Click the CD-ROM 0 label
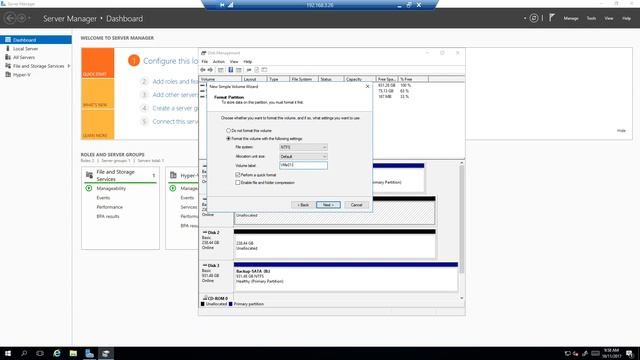The width and height of the screenshot is (640, 360). (218, 298)
